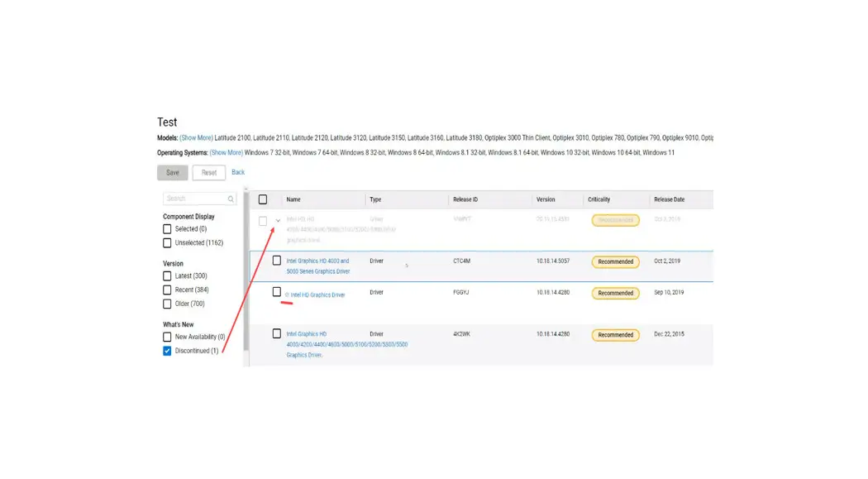
Task: Select all rows with header checkbox
Action: (263, 199)
